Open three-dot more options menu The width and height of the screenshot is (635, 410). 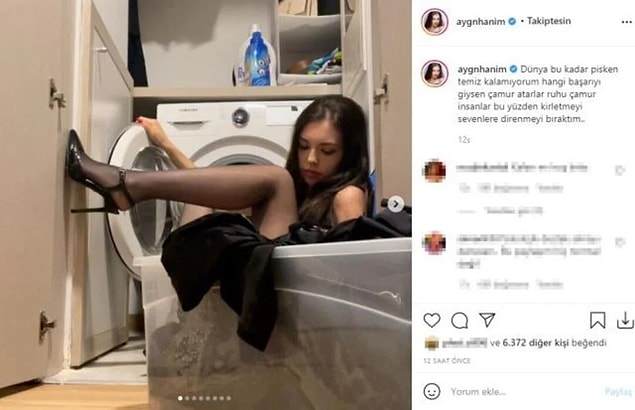pos(626,22)
